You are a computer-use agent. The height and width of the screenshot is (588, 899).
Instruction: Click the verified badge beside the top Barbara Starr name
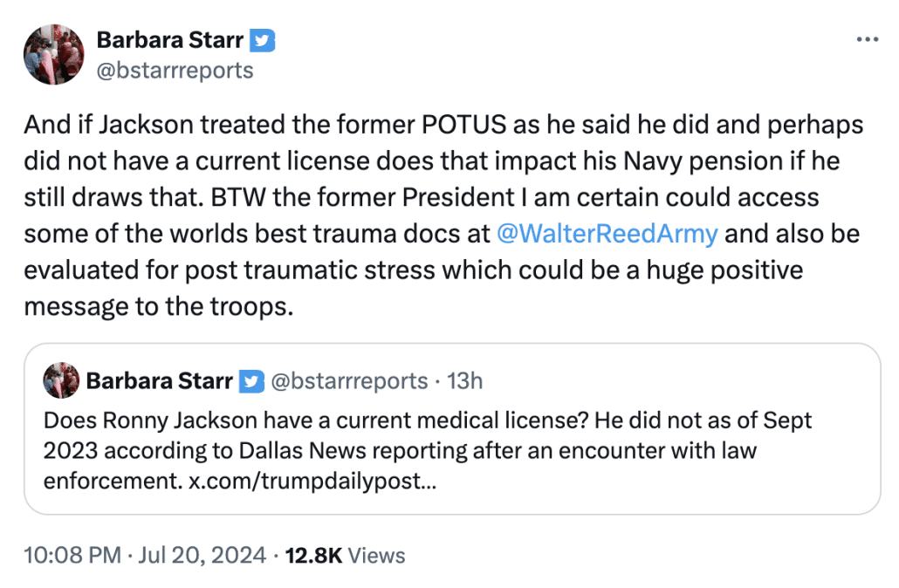point(263,40)
